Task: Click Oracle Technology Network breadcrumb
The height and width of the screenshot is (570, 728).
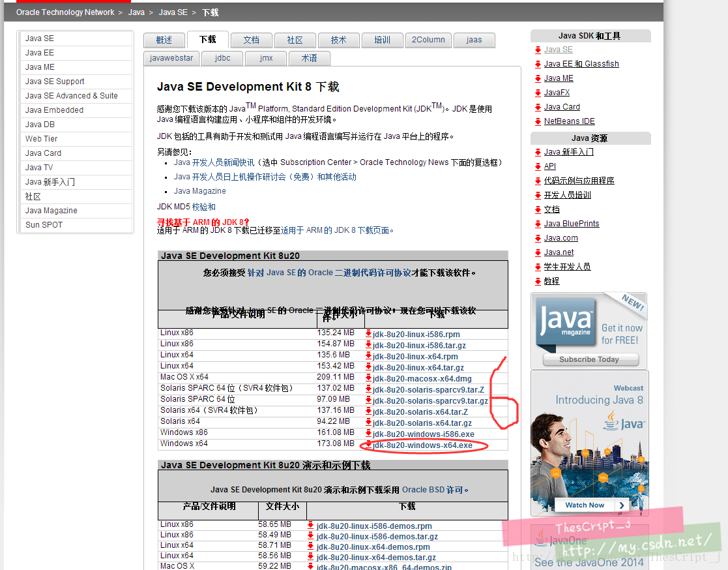Action: pyautogui.click(x=65, y=12)
